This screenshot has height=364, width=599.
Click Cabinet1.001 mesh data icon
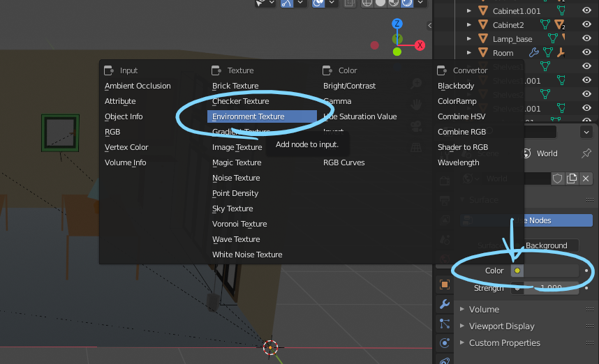tap(561, 10)
